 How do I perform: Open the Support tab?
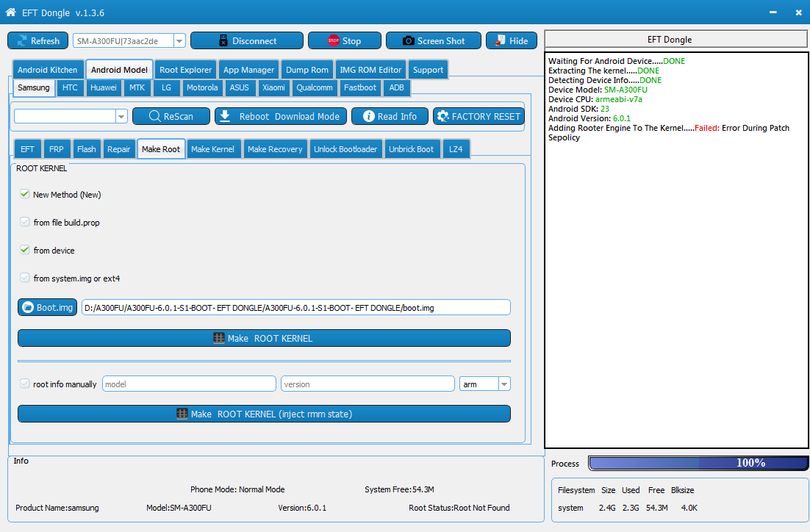tap(429, 70)
